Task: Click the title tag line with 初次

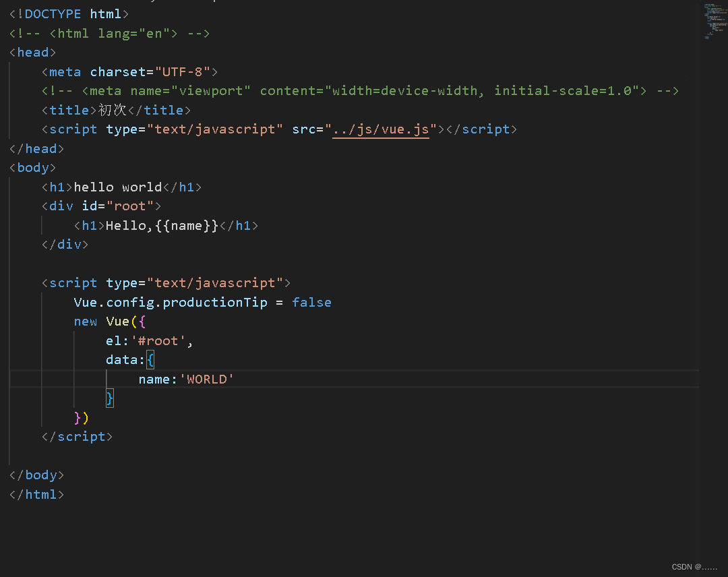Action: click(x=116, y=110)
